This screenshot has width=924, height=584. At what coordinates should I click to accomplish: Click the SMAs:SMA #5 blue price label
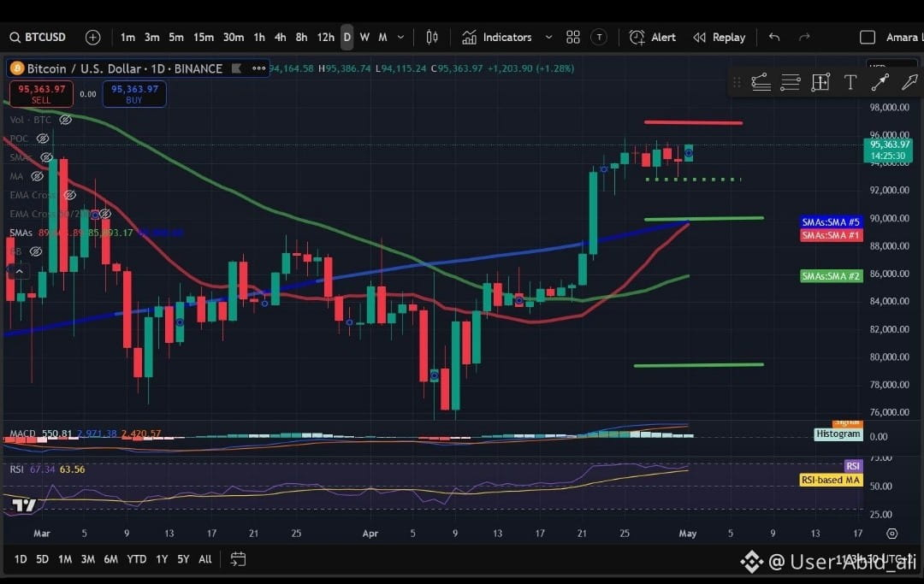[831, 222]
